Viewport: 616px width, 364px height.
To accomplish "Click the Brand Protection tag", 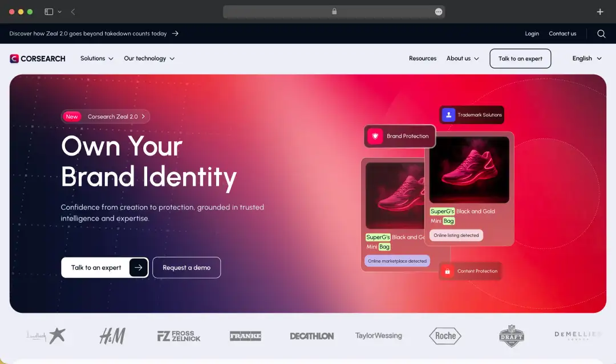I will (399, 136).
